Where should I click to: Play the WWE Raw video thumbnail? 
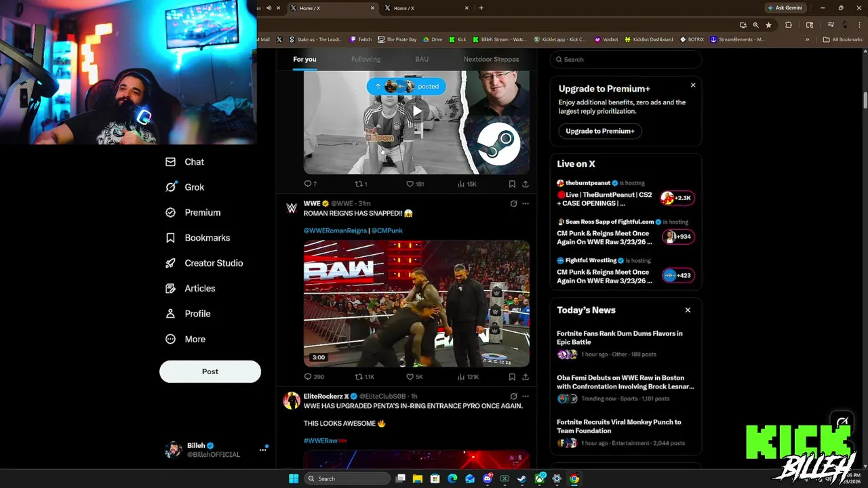pos(416,304)
